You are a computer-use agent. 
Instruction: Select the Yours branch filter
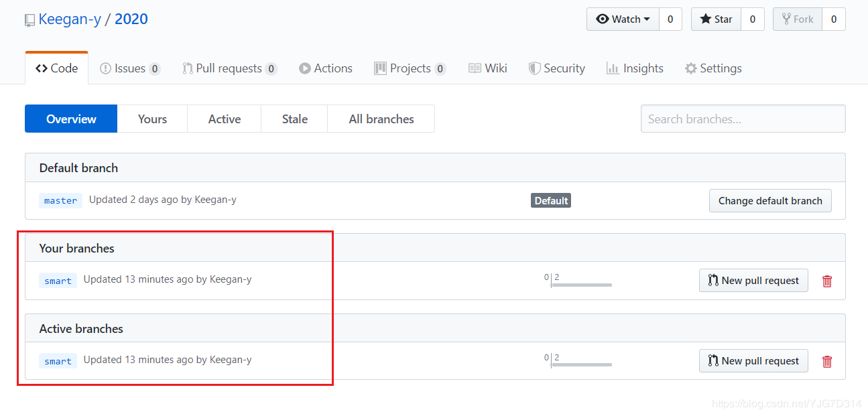(x=152, y=119)
